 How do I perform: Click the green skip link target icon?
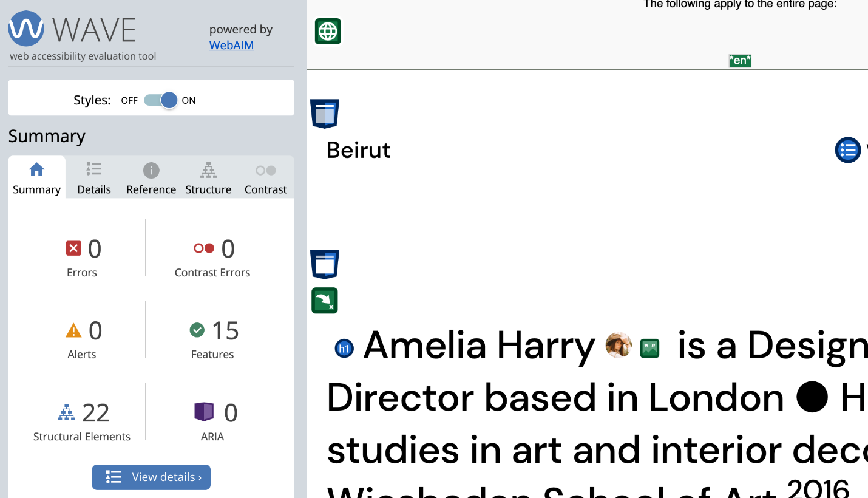[325, 301]
